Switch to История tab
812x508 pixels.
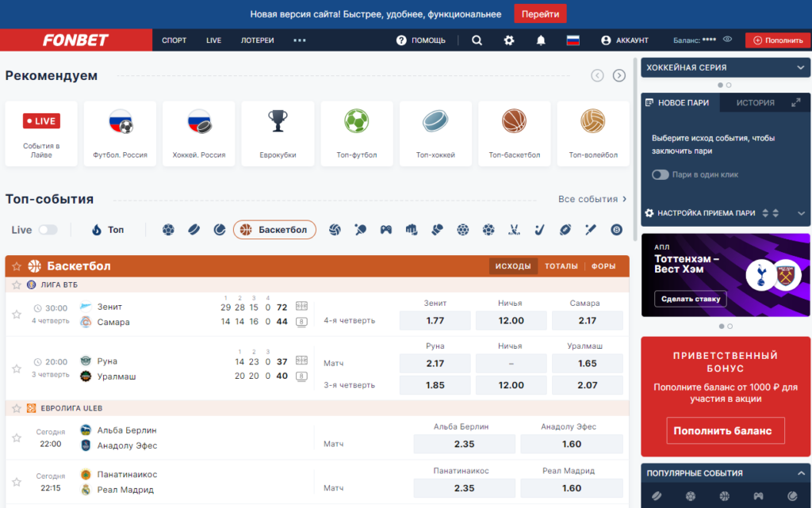(756, 102)
